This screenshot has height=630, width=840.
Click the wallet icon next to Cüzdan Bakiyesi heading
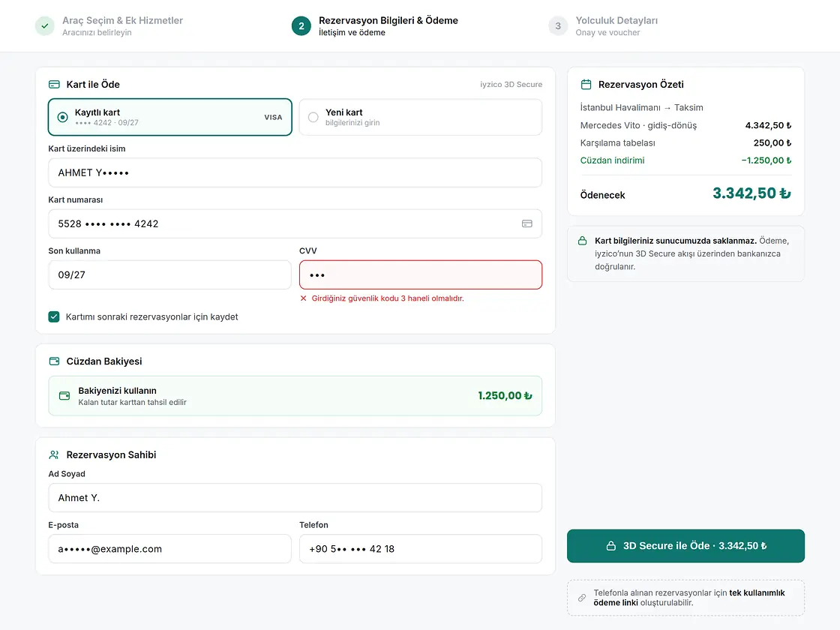(54, 361)
